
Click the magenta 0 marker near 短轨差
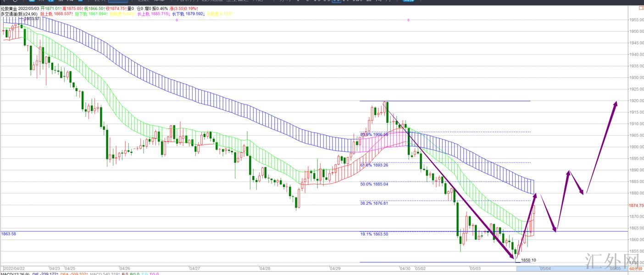point(177,20)
